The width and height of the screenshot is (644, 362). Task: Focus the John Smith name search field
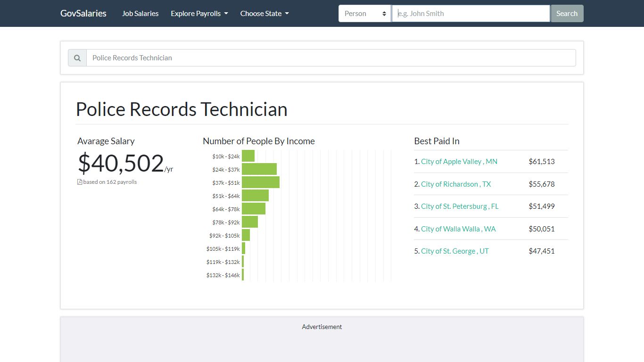coord(471,13)
